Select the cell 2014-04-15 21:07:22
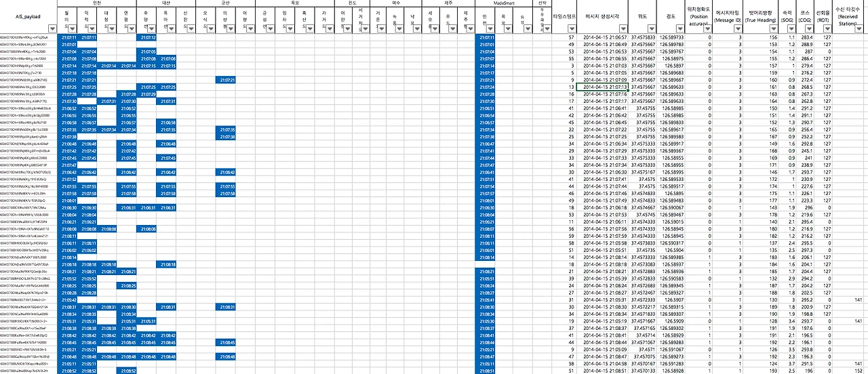The image size is (868, 374). click(x=604, y=129)
